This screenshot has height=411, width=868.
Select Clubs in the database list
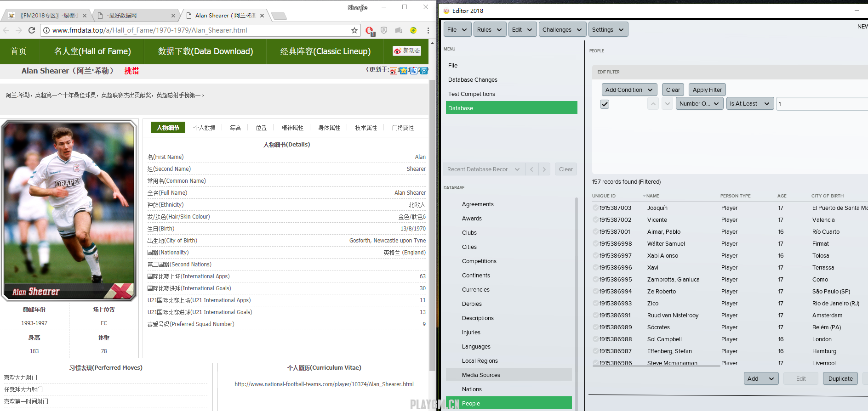coord(469,233)
